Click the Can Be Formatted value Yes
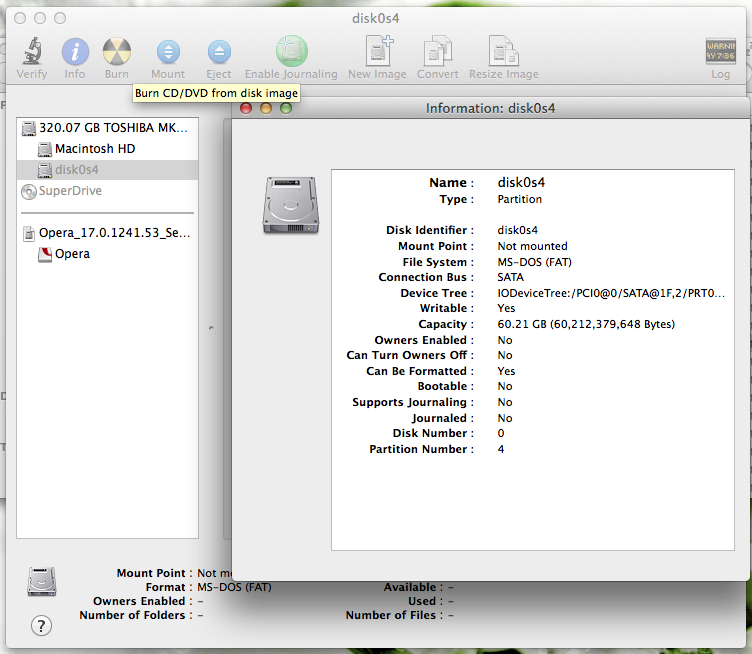752x654 pixels. [506, 372]
